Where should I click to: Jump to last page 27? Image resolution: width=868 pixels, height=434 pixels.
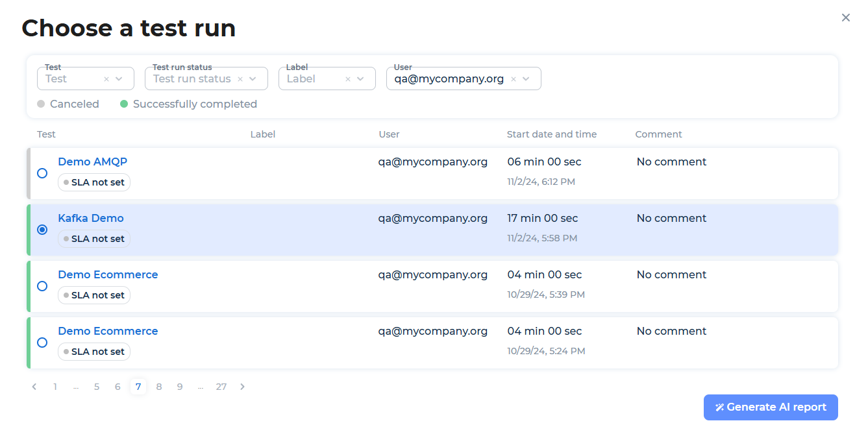pyautogui.click(x=221, y=387)
